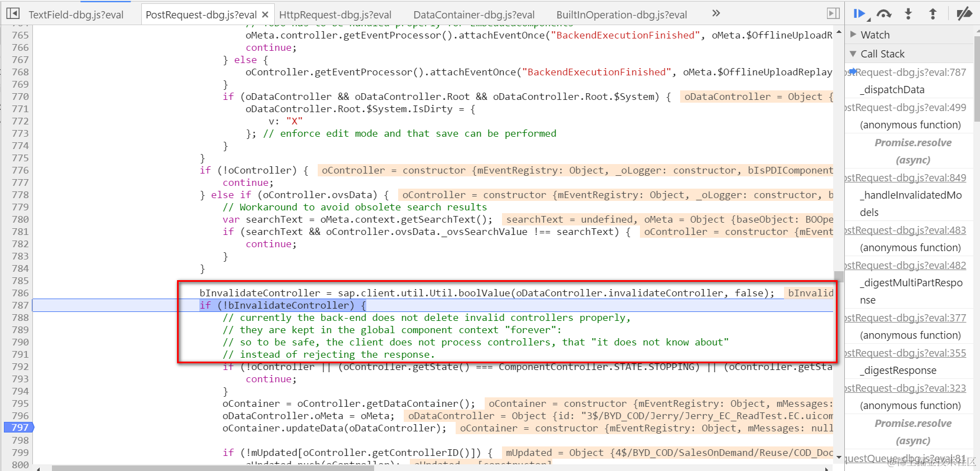Click bInvalidateController assignment on line 786
Viewport: 980px width, 471px height.
487,293
